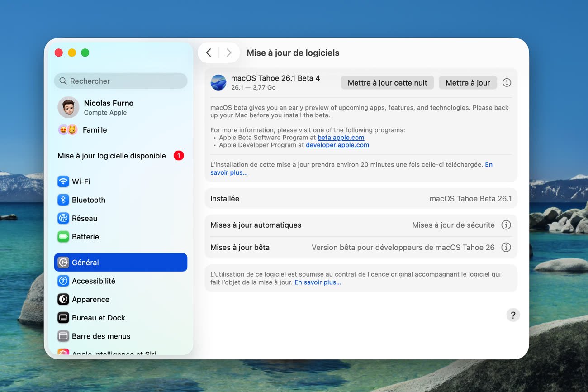Image resolution: width=588 pixels, height=392 pixels.
Task: Click the Rechercher search field
Action: [120, 81]
